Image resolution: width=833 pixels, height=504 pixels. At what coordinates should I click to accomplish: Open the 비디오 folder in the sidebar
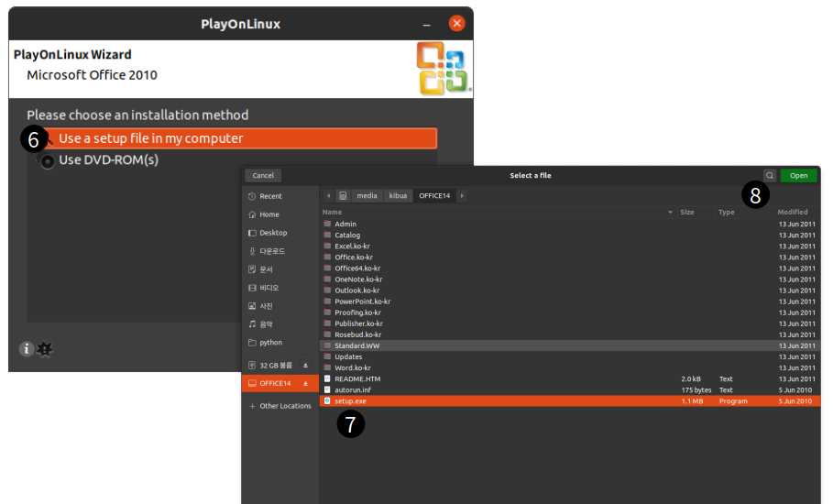[x=280, y=288]
